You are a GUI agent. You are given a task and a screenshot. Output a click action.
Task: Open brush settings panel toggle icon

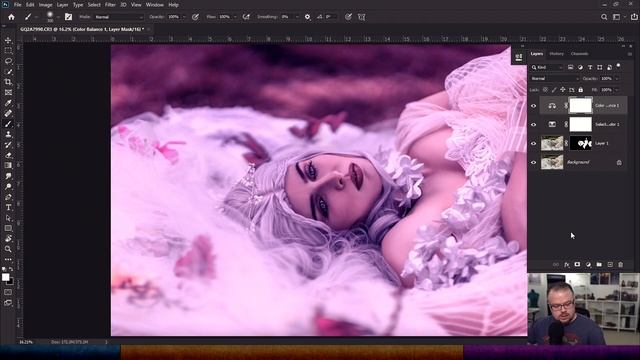click(69, 17)
